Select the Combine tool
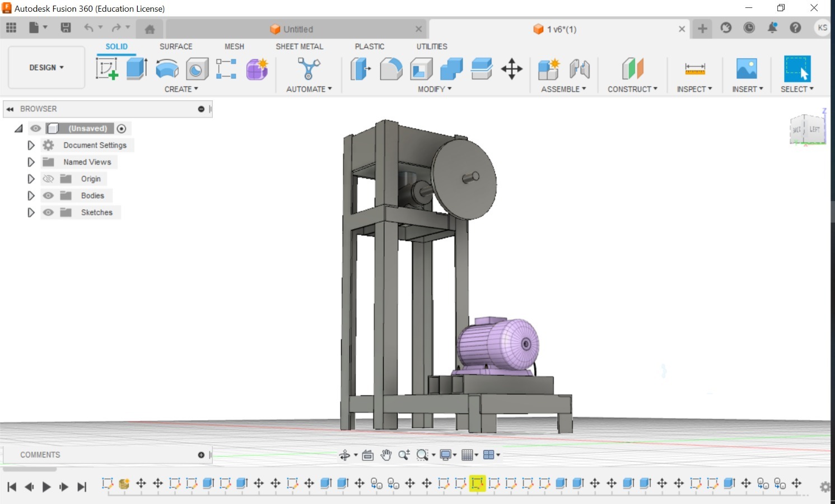 point(451,69)
